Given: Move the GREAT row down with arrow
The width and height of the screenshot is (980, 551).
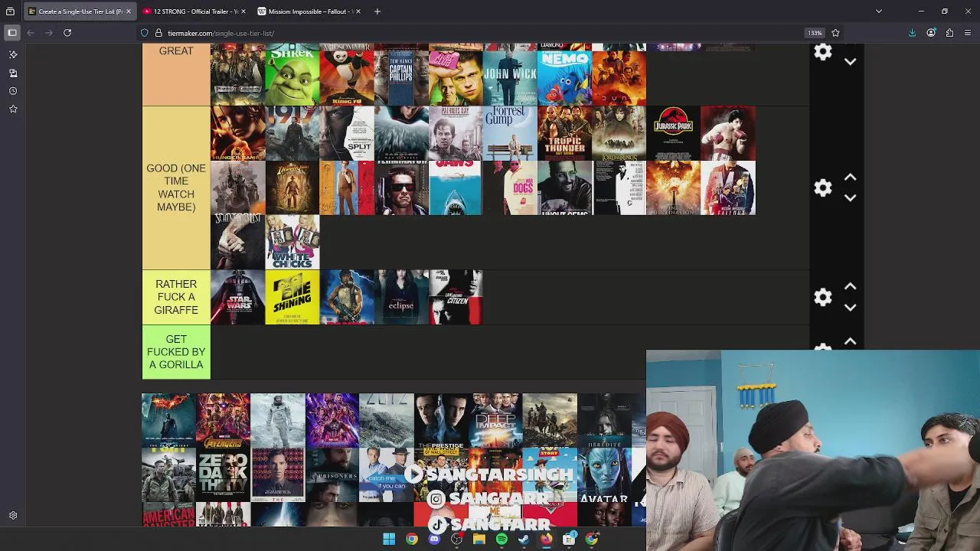Looking at the screenshot, I should click(850, 62).
